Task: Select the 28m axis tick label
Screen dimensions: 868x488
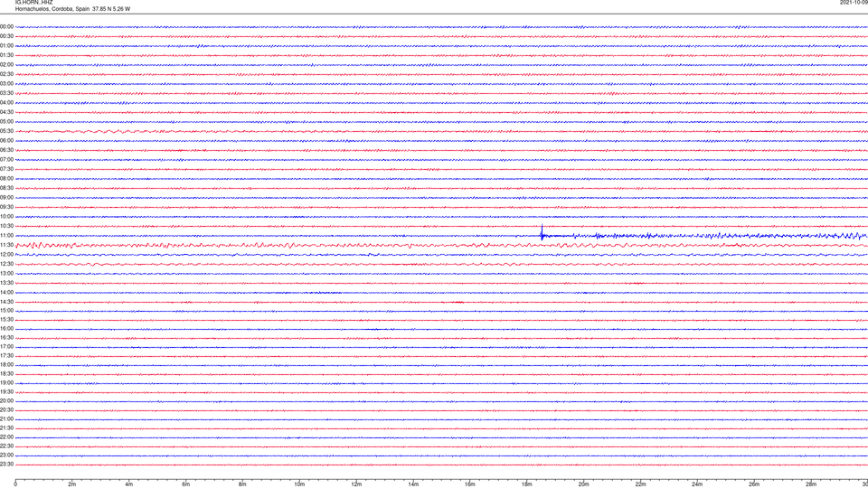Action: pos(811,484)
